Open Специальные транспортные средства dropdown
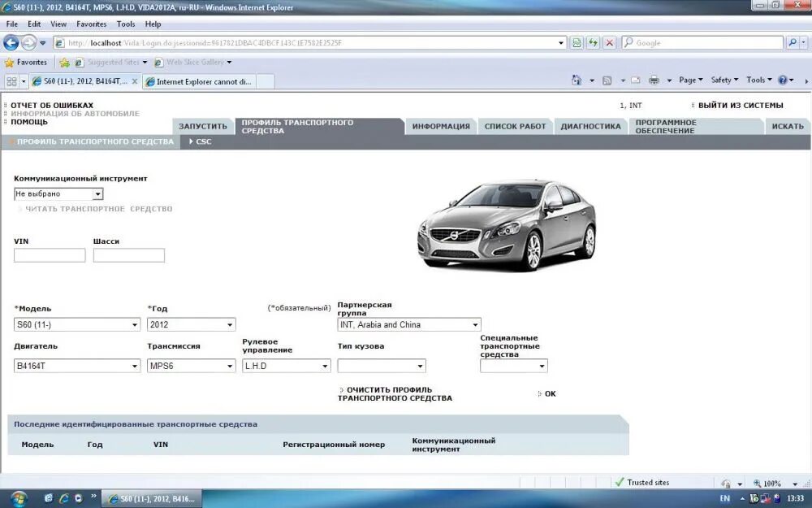 point(514,366)
